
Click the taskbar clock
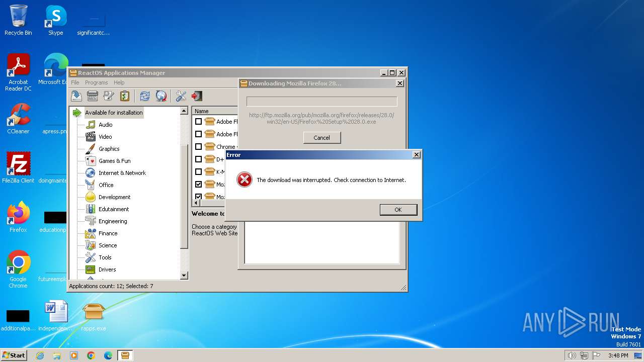pos(618,355)
